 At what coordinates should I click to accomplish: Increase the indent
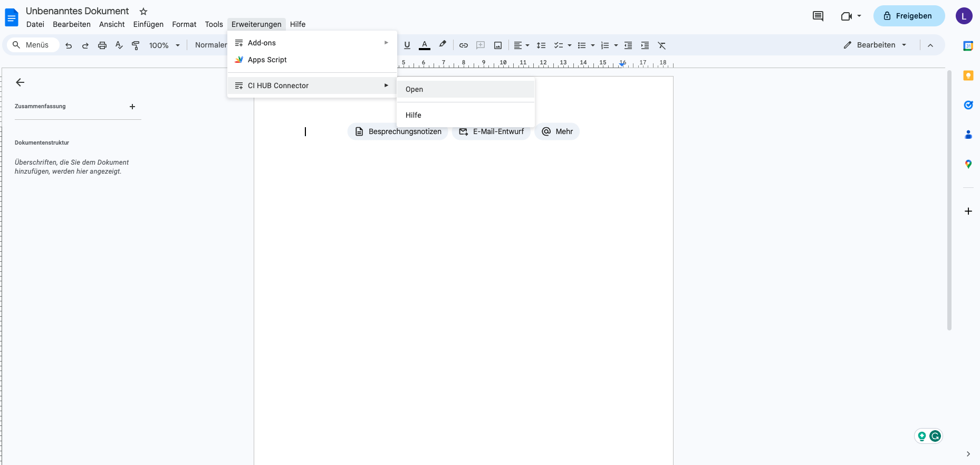click(645, 45)
